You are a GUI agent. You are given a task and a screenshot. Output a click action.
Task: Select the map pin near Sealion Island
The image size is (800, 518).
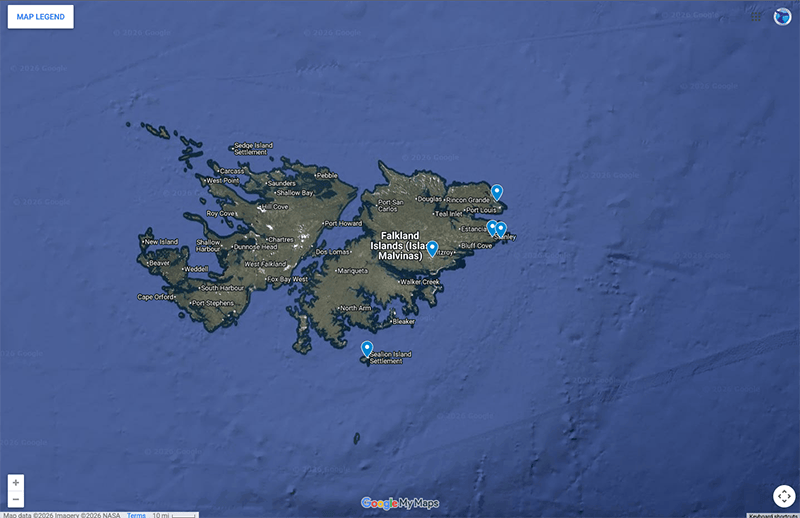[367, 347]
